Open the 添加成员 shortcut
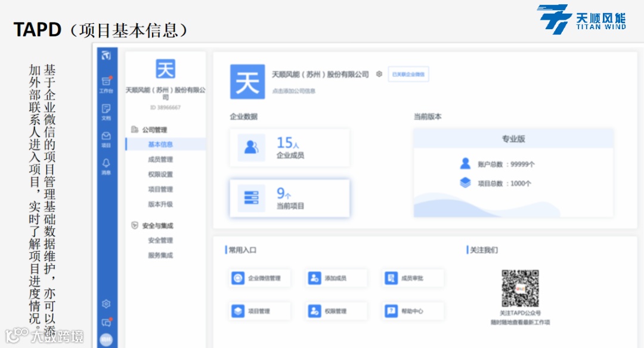The height and width of the screenshot is (348, 644). point(337,278)
